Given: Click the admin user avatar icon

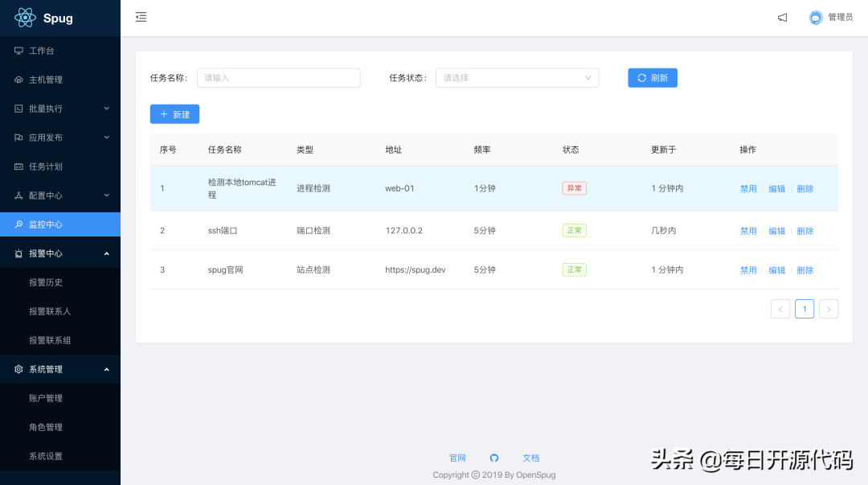Looking at the screenshot, I should click(816, 18).
